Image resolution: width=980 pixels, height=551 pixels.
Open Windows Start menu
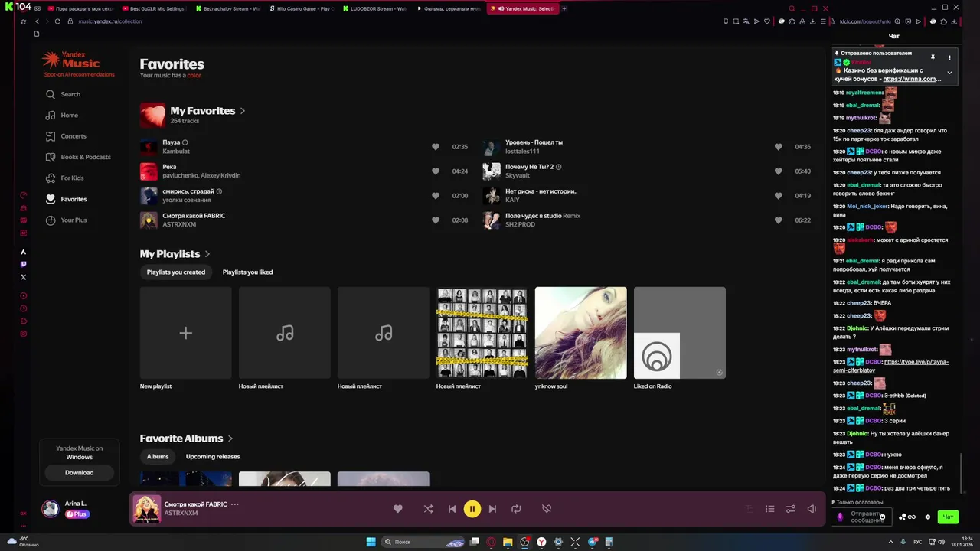tap(371, 542)
